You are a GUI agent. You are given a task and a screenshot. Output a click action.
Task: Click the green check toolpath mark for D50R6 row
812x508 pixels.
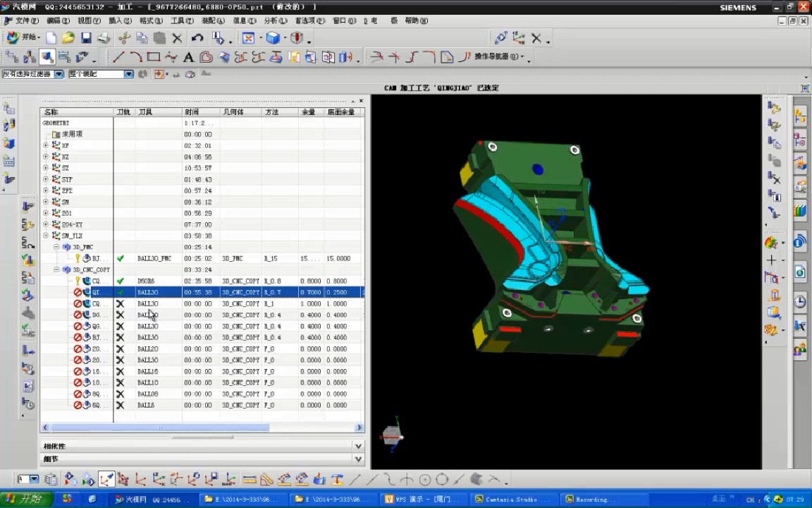(120, 281)
